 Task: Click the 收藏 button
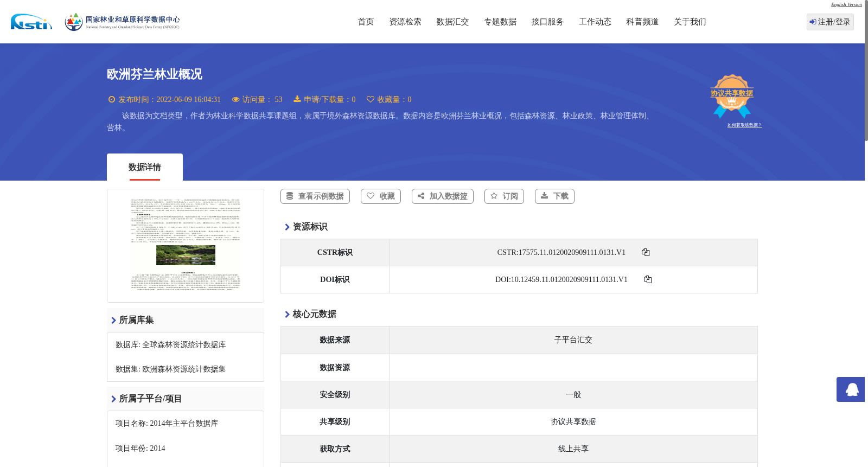pos(381,196)
